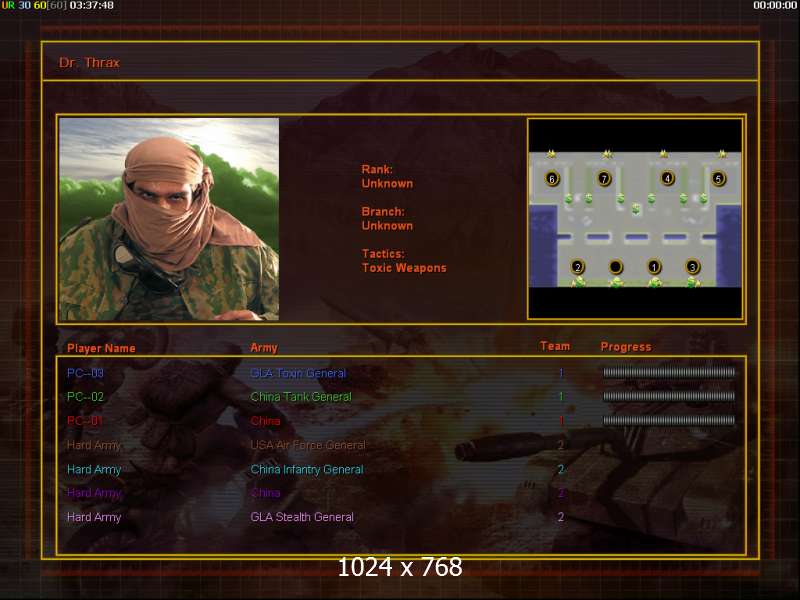Click the unnumbered black start marker on map

click(616, 267)
